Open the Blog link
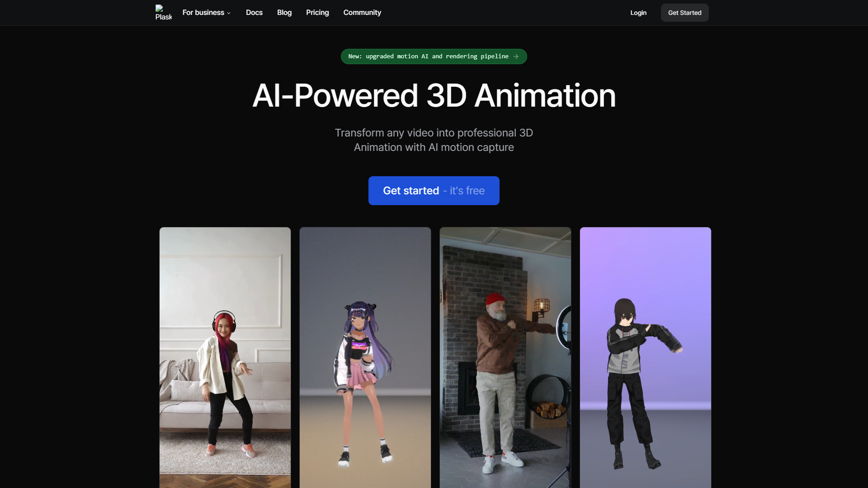The width and height of the screenshot is (868, 488). tap(284, 13)
